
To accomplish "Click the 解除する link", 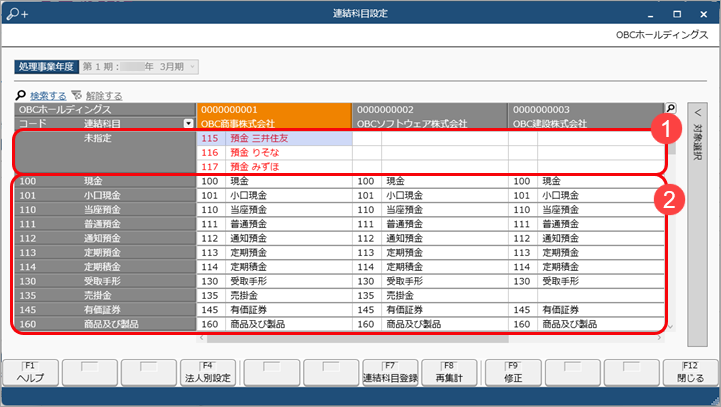I will (104, 96).
